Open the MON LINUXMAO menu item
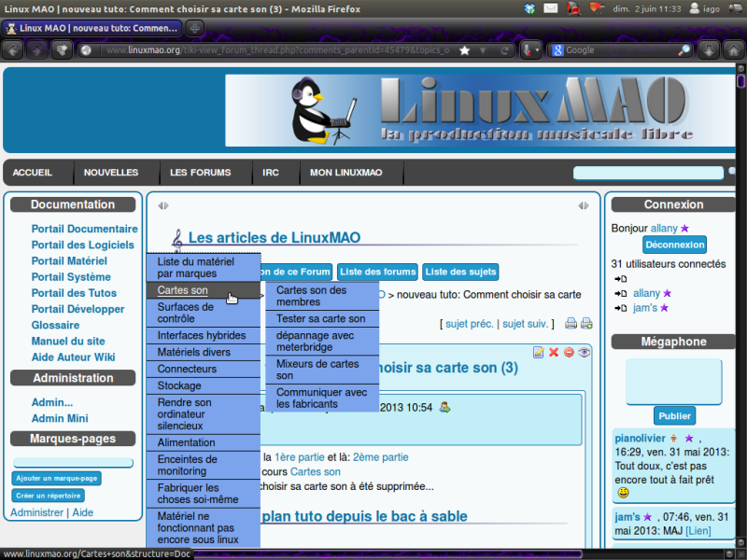The height and width of the screenshot is (560, 747). point(345,173)
